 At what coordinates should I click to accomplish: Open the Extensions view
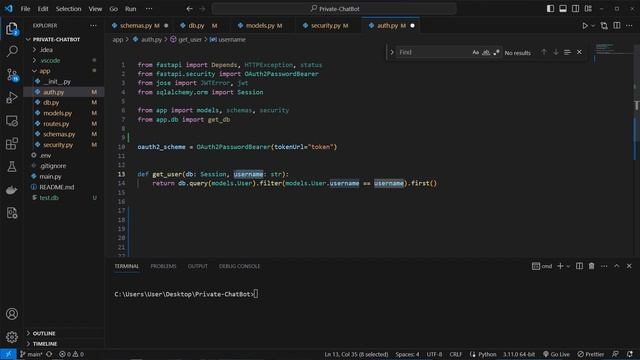12,144
